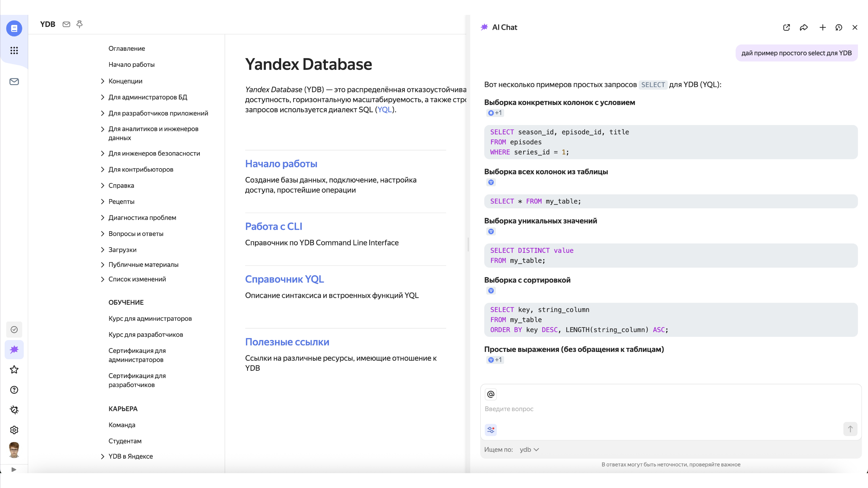Expand the sidebar with the triangle arrow
This screenshot has width=868, height=488.
[x=14, y=469]
